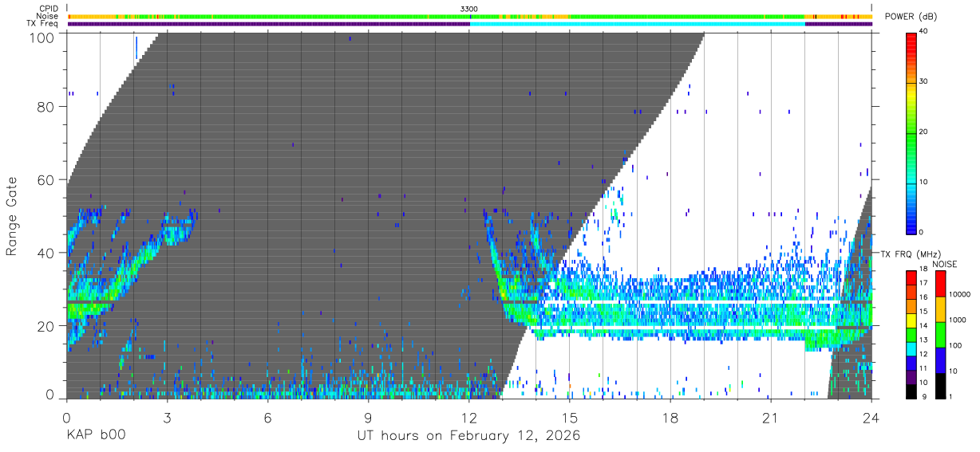The image size is (980, 452).
Task: Click the 30 tick on POWER colorbar
Action: pos(924,82)
